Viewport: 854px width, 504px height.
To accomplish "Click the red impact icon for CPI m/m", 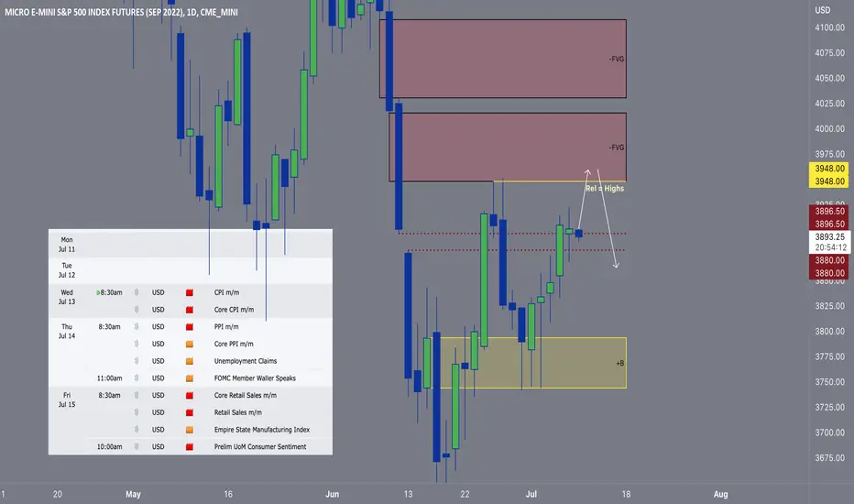I will point(190,292).
